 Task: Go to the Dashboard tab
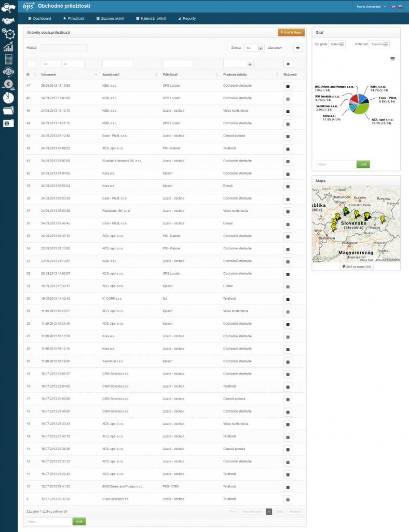coord(39,18)
